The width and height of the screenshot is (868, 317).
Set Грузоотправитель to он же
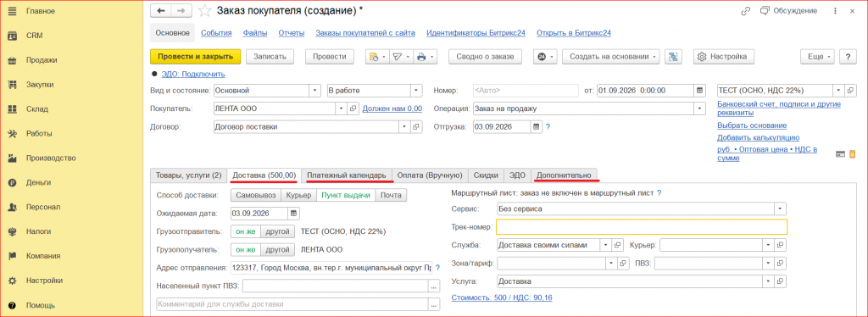point(246,231)
